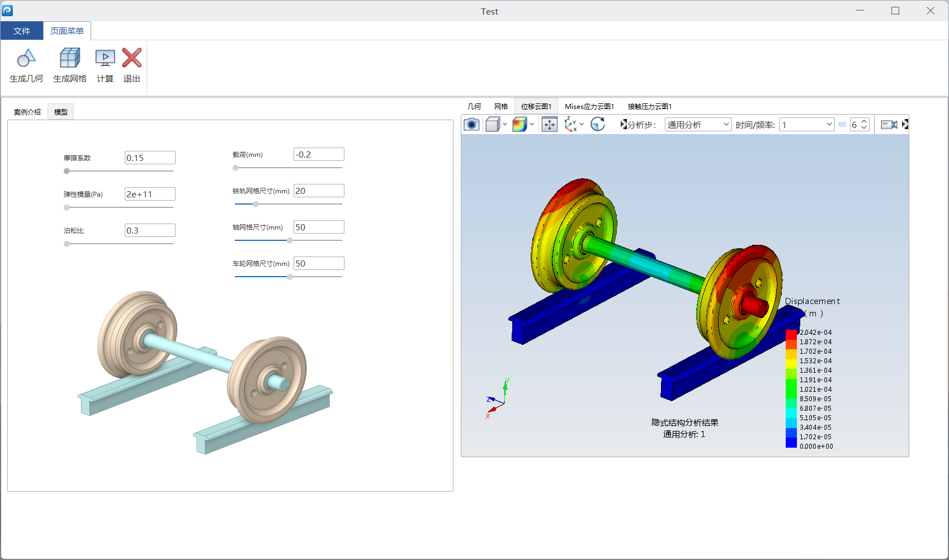Select the 页面菜单 ribbon tab
Screen dimensions: 949x560
[67, 31]
